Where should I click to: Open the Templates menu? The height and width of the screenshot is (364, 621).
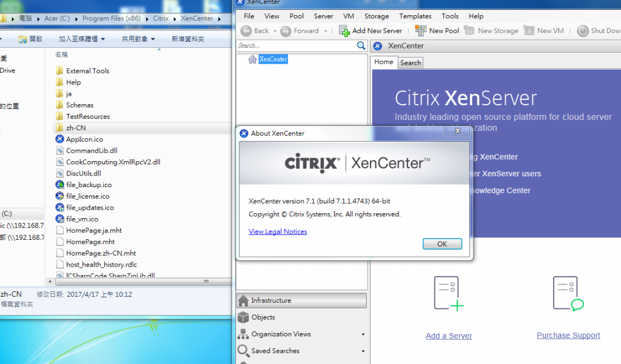pos(415,16)
